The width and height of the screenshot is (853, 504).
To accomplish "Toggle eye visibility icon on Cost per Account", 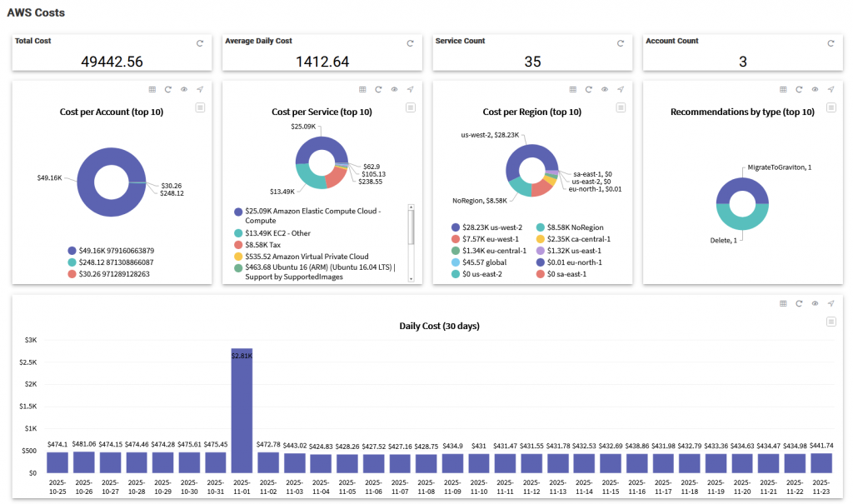I will (x=184, y=89).
